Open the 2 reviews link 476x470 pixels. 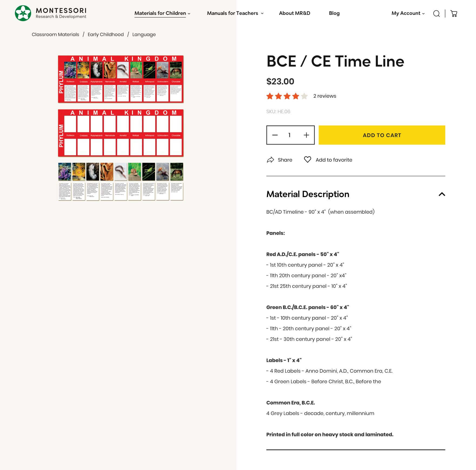325,96
